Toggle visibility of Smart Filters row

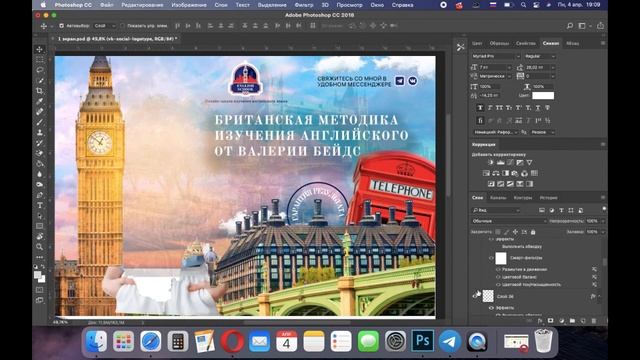tap(491, 258)
